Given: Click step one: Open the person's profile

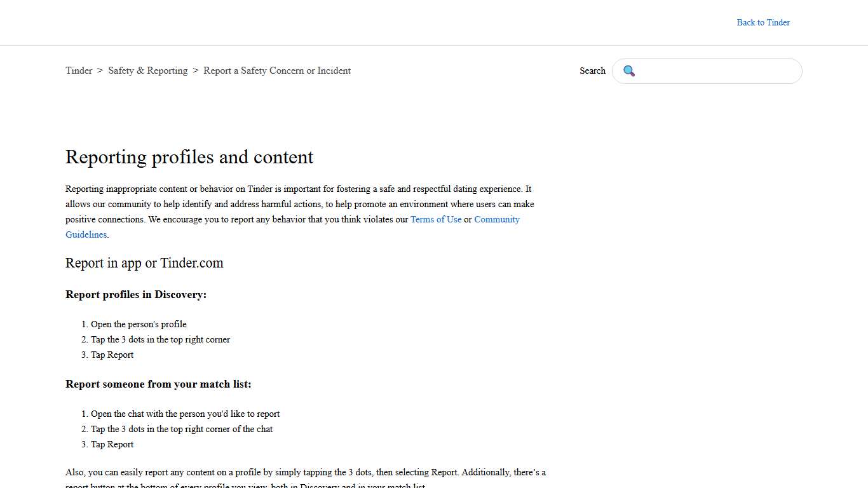Looking at the screenshot, I should [139, 324].
